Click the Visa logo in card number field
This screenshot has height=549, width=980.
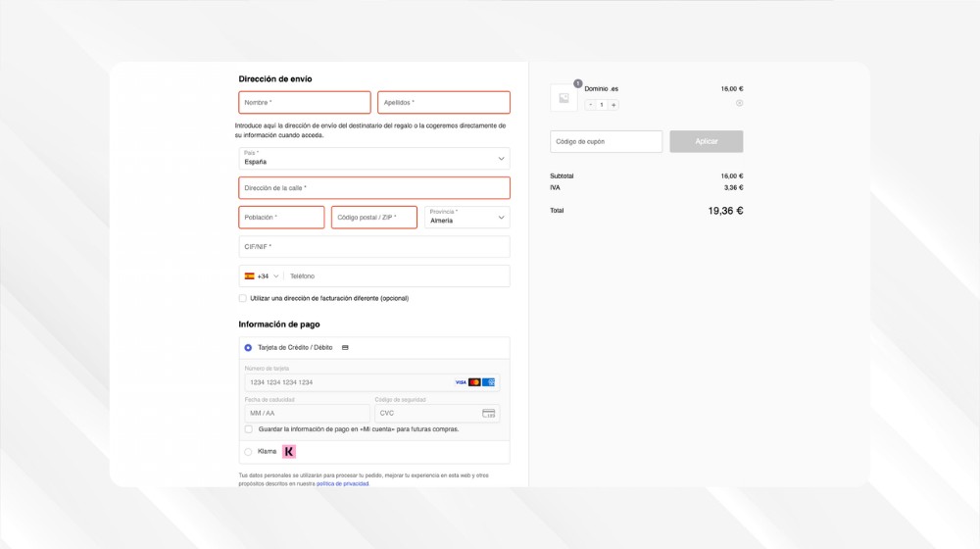coord(461,382)
